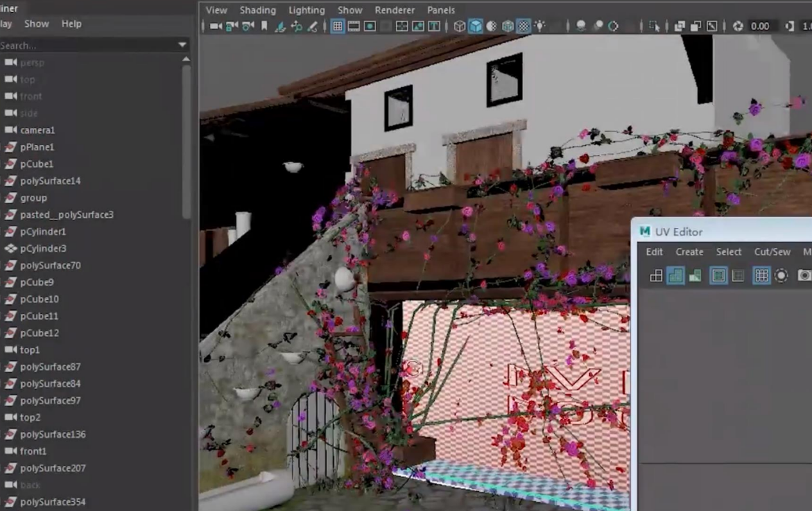The image size is (812, 511).
Task: Open the outliner search filter dropdown arrow
Action: [182, 45]
